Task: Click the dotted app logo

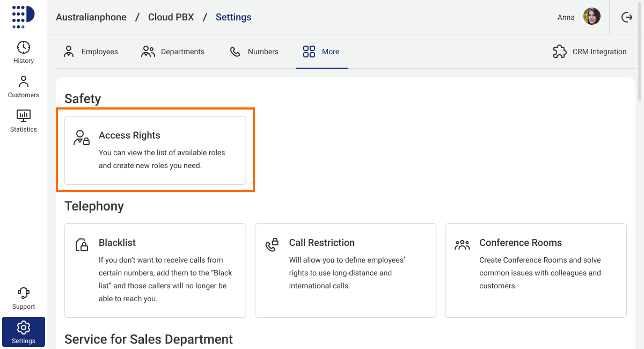Action: tap(23, 17)
